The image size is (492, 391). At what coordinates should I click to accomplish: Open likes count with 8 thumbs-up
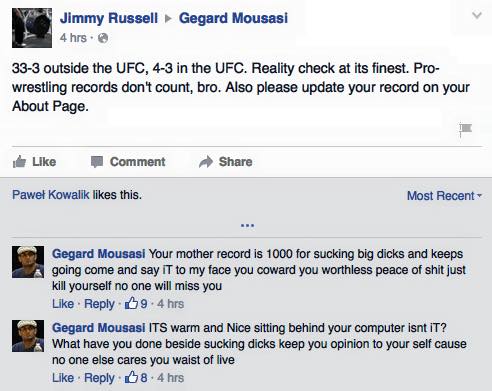(x=136, y=378)
